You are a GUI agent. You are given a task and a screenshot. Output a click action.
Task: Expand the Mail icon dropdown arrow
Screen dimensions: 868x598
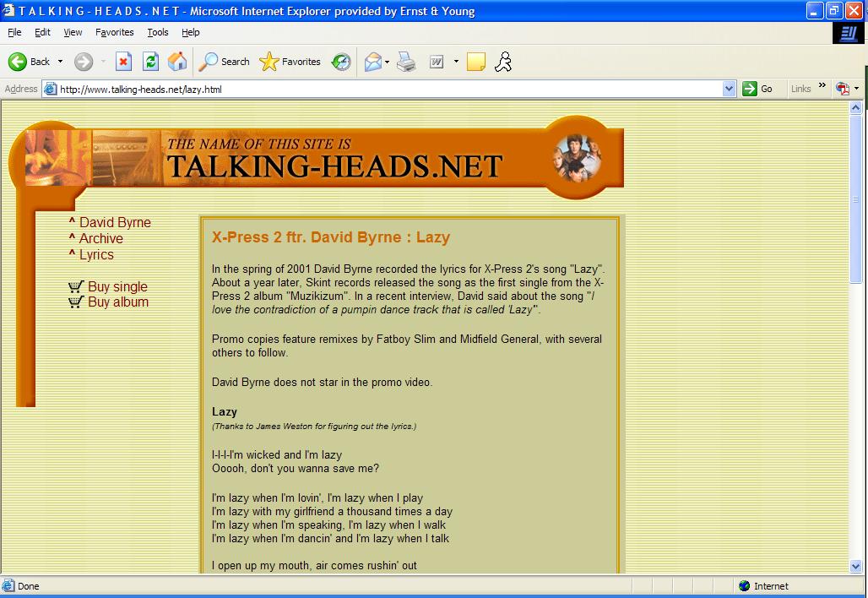coord(387,62)
